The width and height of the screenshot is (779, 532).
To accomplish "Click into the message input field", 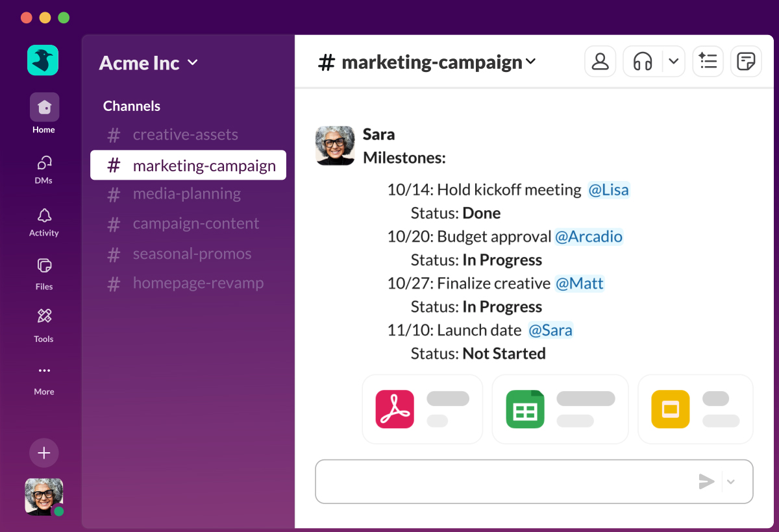I will [x=500, y=481].
